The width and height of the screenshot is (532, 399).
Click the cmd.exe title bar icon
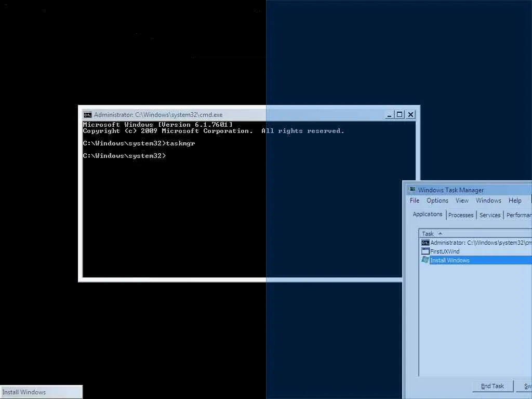(x=87, y=115)
